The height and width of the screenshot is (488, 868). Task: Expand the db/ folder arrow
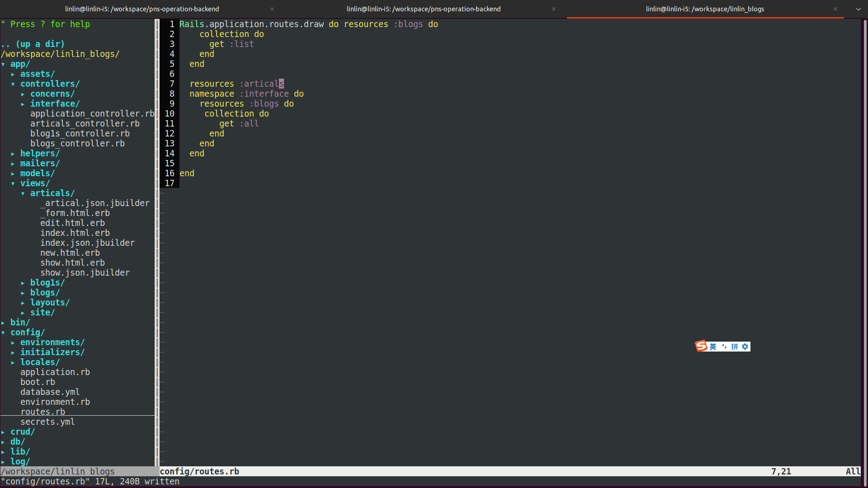[x=3, y=442]
